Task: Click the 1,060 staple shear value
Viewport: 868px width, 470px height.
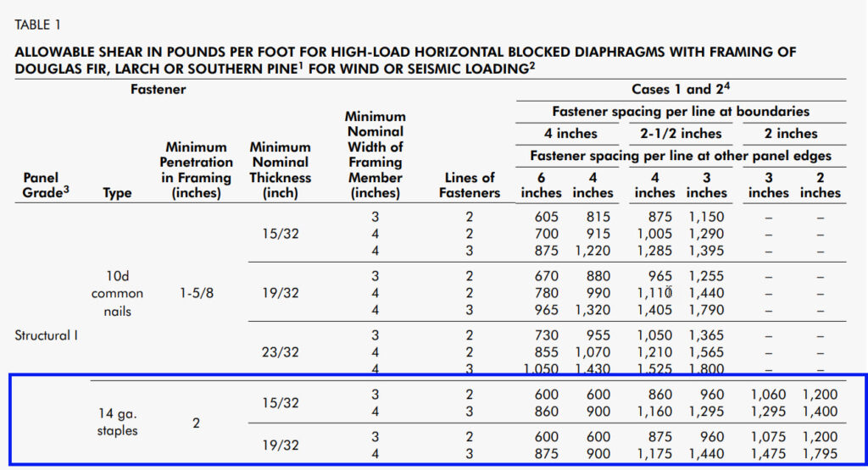Action: (768, 395)
